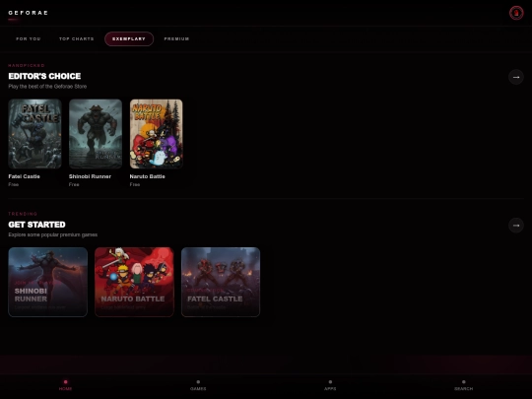Click 'Explore some popular premium games' subtitle
The image size is (532, 399).
pos(53,234)
